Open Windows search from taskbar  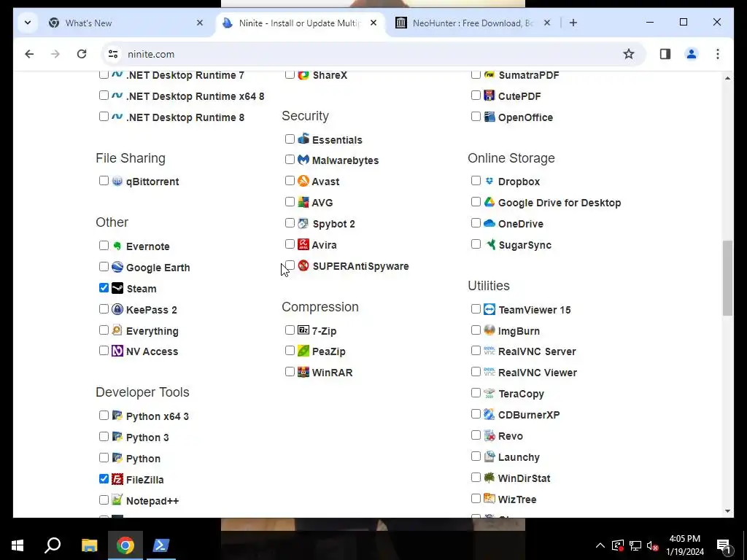(53, 545)
